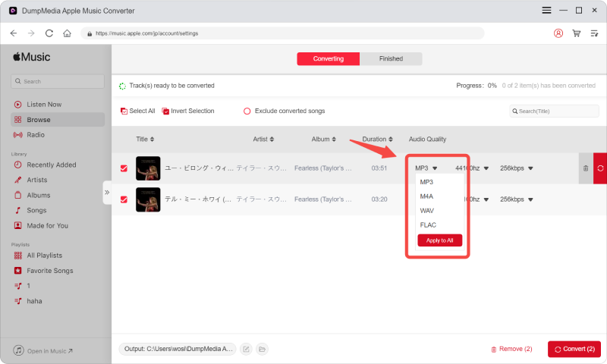Expand the MP3 format dropdown
Viewport: 607px width, 364px height.
click(x=426, y=168)
